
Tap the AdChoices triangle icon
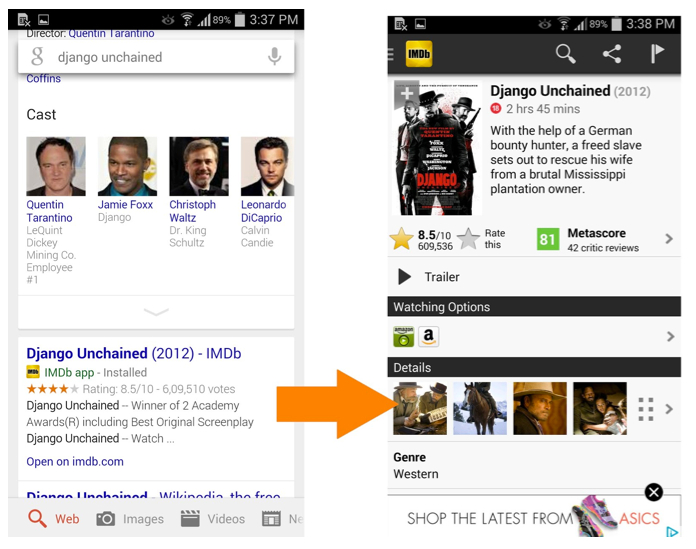(672, 531)
